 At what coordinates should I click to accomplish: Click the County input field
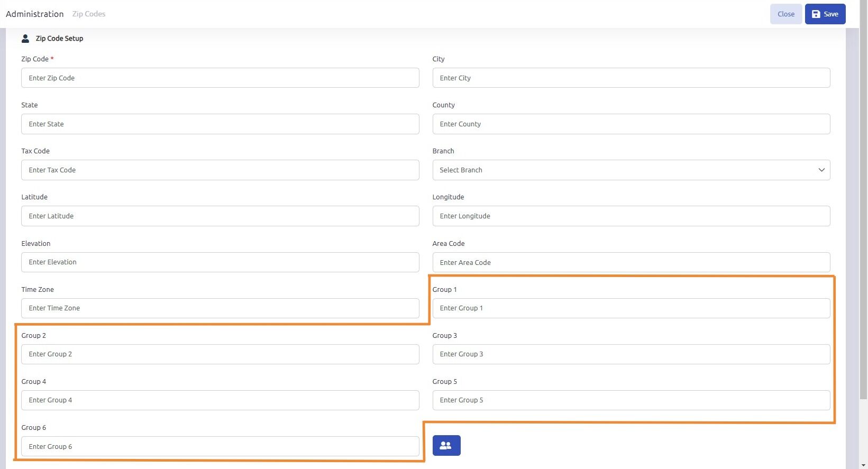631,124
